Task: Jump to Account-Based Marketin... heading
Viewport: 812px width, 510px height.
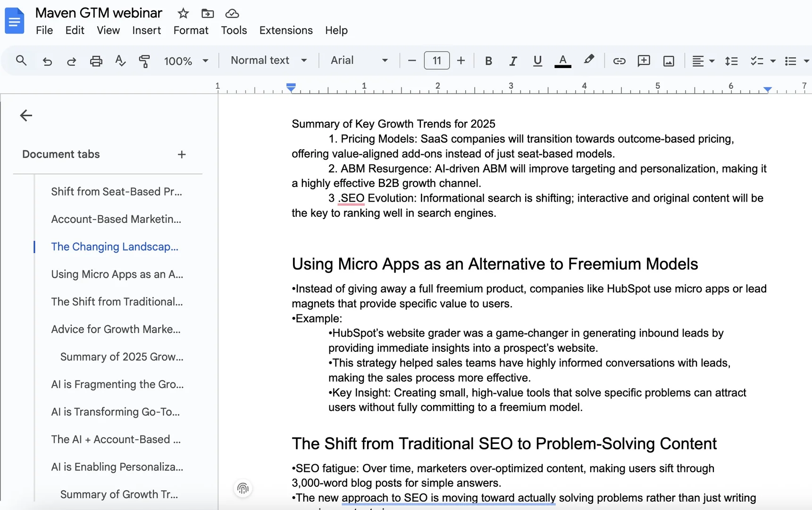Action: [116, 219]
